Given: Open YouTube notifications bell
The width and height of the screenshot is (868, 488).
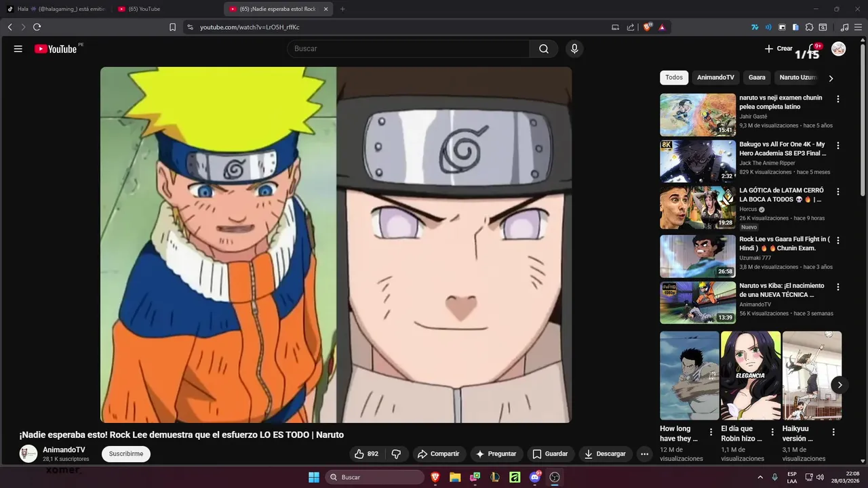Looking at the screenshot, I should point(814,49).
